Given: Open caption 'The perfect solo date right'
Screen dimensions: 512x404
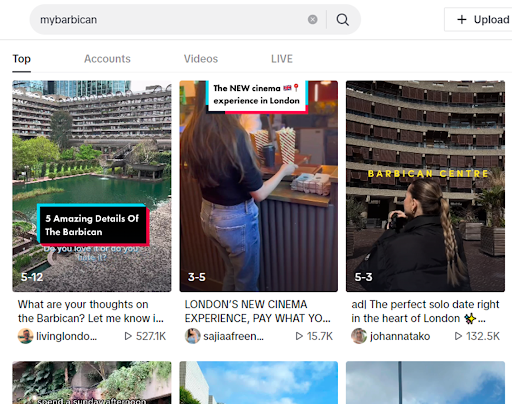Looking at the screenshot, I should pos(425,311).
